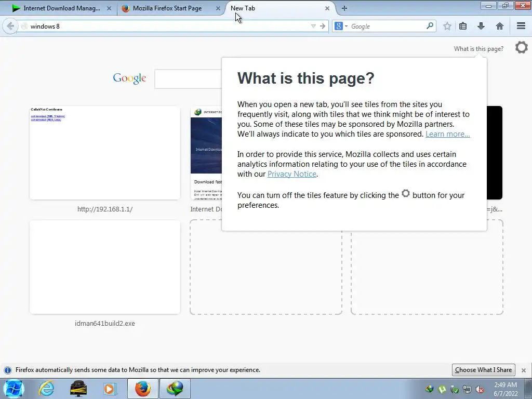Click the Firefox taskbar button

point(143,389)
